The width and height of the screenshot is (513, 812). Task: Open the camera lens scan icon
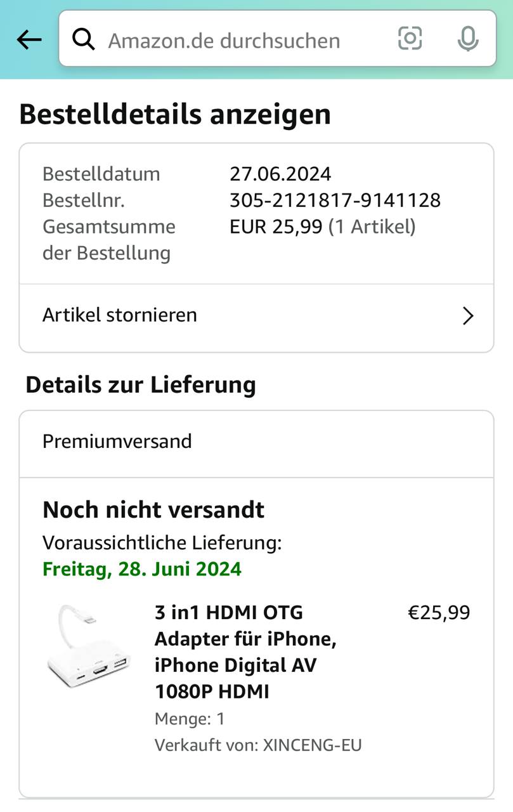[x=410, y=39]
